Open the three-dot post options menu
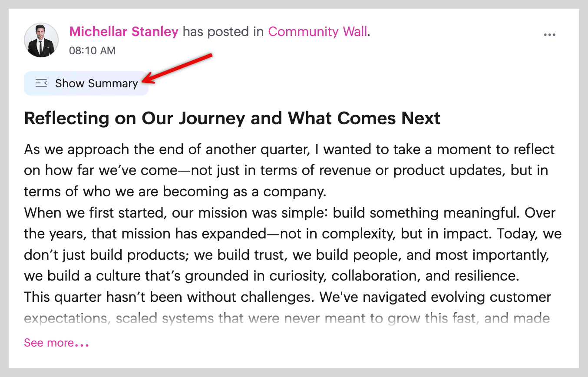Viewport: 588px width, 377px height. point(549,35)
